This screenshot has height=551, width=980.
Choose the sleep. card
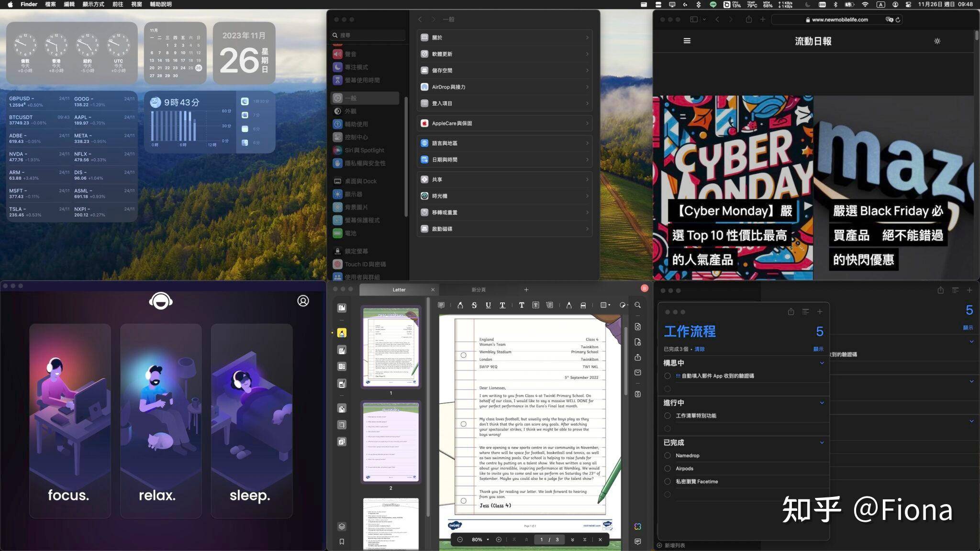252,420
